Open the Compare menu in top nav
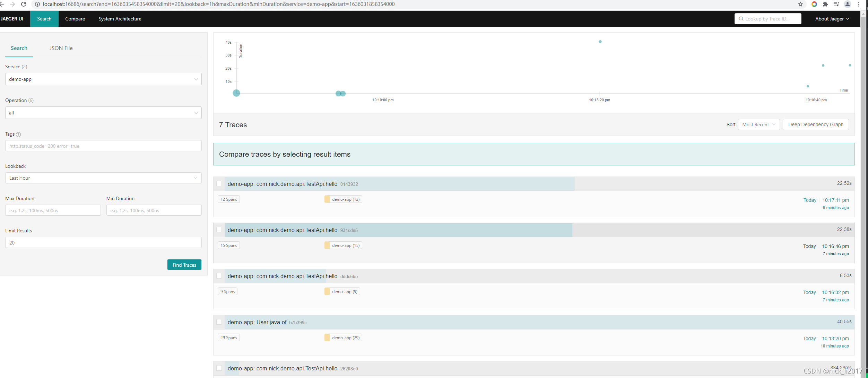Screen dimensions: 868x378 point(75,19)
